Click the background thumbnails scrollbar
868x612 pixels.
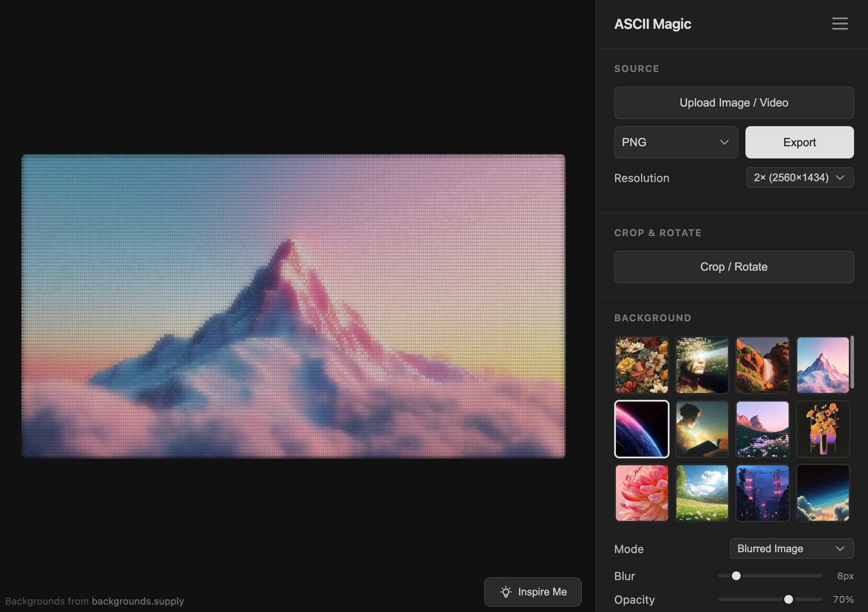coord(852,362)
